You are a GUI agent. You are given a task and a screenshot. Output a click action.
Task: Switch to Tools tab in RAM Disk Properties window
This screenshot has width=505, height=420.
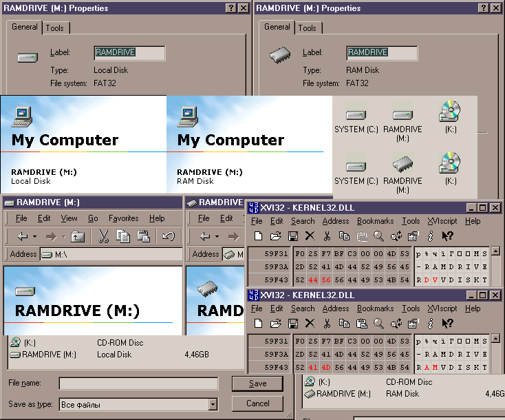[x=308, y=28]
